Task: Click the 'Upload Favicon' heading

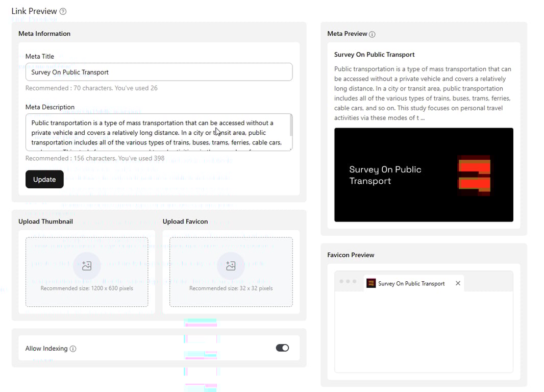Action: (x=185, y=222)
